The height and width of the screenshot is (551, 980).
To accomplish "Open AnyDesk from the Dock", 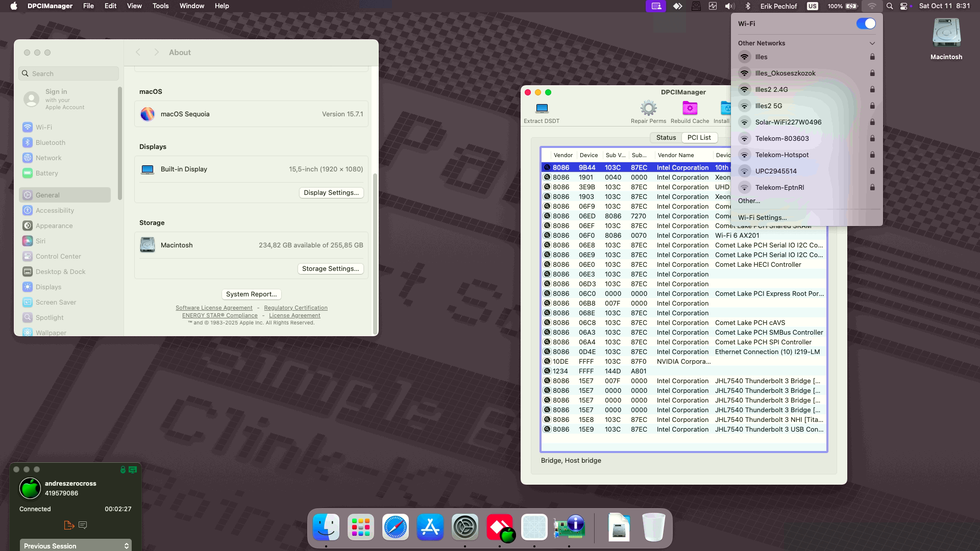I will 500,527.
